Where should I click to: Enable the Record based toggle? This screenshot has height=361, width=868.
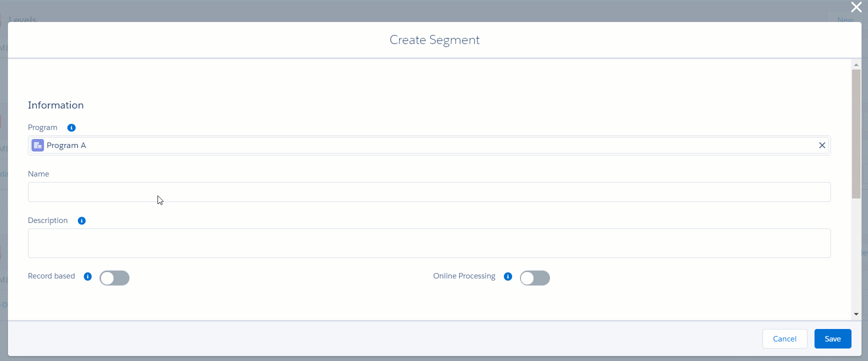pos(114,278)
